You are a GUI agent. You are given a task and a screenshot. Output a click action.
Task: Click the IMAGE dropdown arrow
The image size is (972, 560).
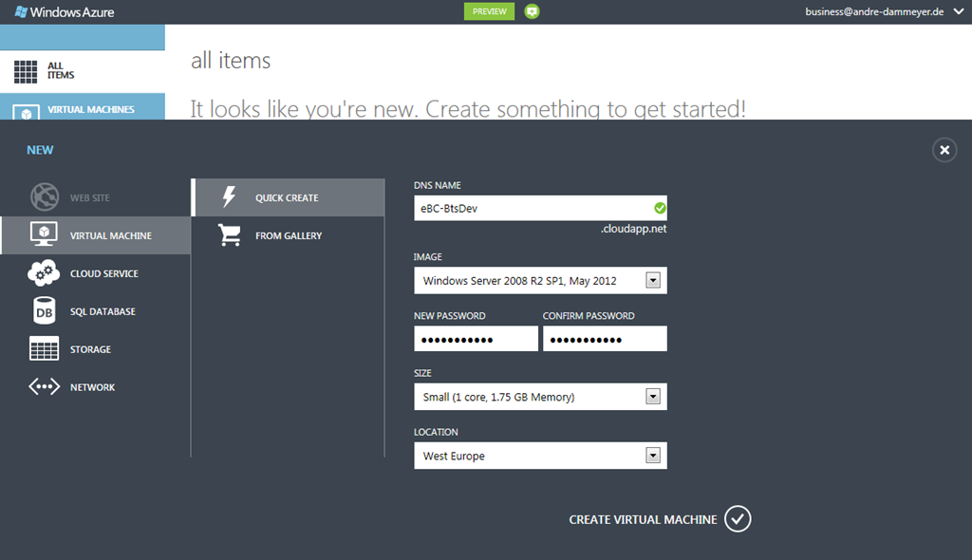click(x=653, y=280)
